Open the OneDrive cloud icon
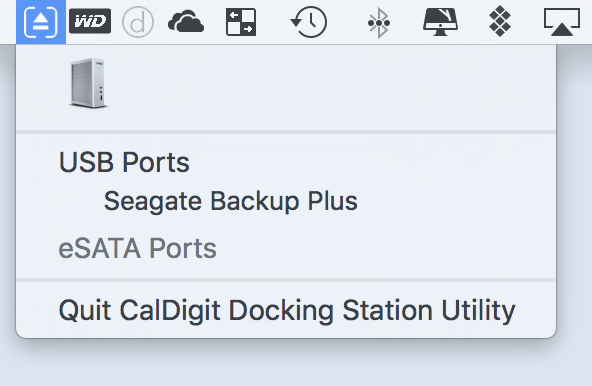Screen dimensions: 592x386 (x=186, y=22)
